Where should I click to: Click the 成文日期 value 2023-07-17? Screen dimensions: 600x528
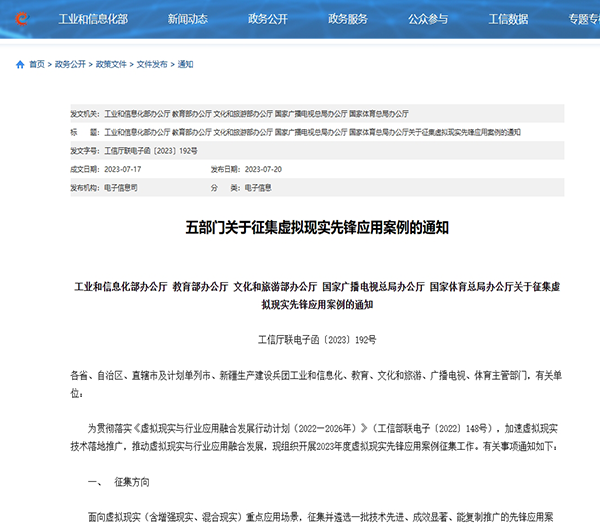125,168
